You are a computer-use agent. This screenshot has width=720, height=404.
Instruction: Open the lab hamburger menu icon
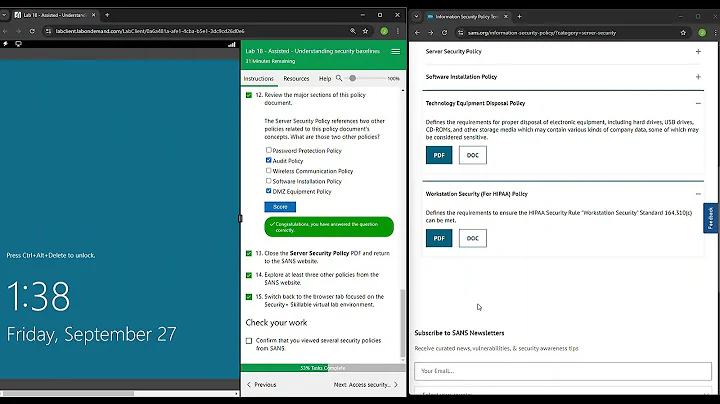tap(395, 51)
